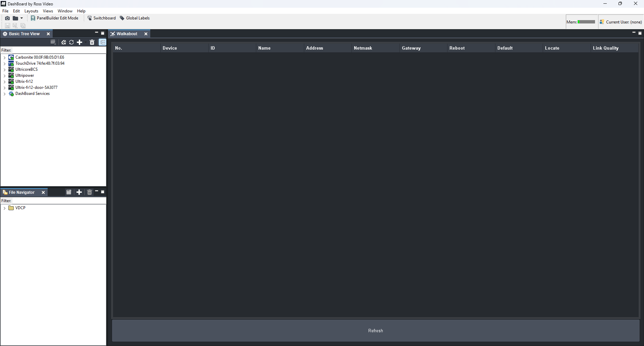Expand the UltricoreBCS node
The width and height of the screenshot is (644, 346).
pyautogui.click(x=4, y=70)
